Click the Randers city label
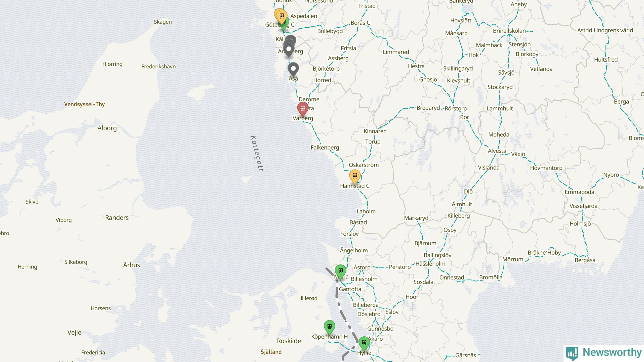Image resolution: width=644 pixels, height=362 pixels. point(117,218)
